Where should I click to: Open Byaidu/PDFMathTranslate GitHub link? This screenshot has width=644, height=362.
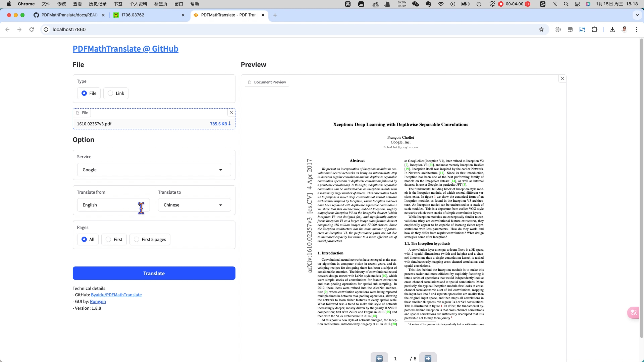coord(116,295)
